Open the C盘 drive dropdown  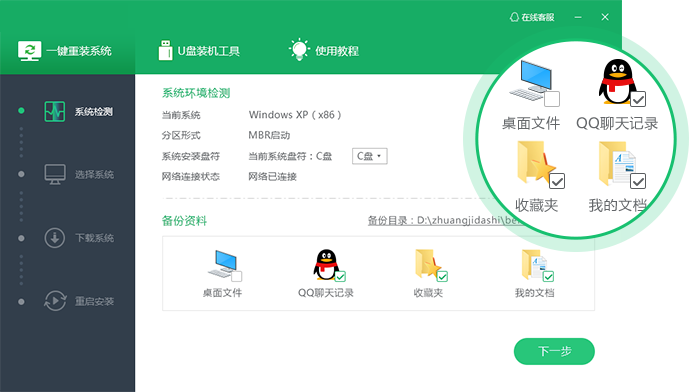tap(370, 156)
